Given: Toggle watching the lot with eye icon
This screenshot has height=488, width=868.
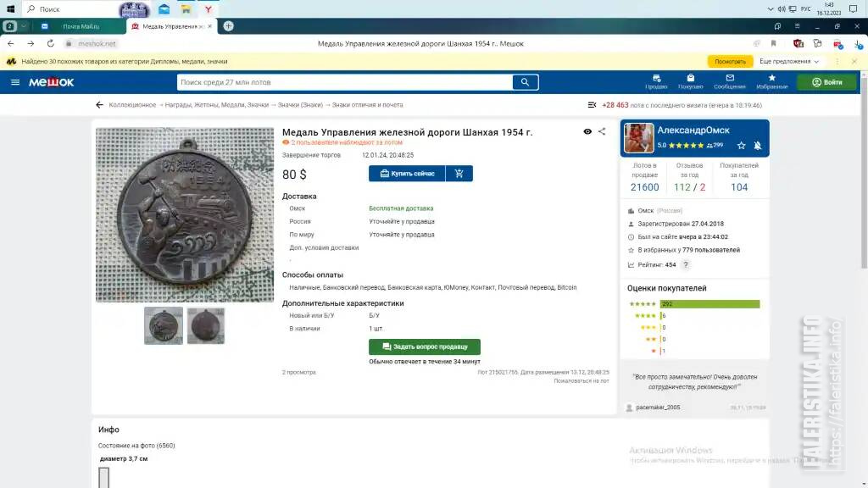Looking at the screenshot, I should 587,131.
